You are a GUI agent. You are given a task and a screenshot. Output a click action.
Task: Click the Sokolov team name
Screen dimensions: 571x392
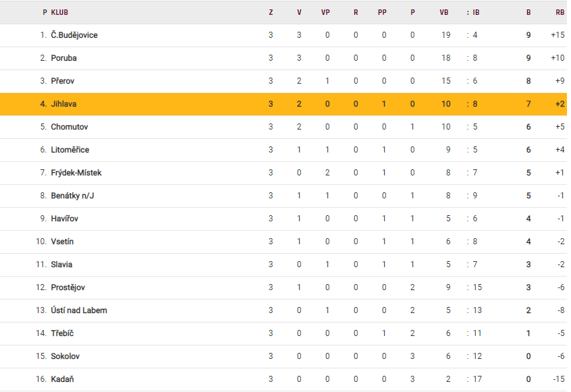65,356
